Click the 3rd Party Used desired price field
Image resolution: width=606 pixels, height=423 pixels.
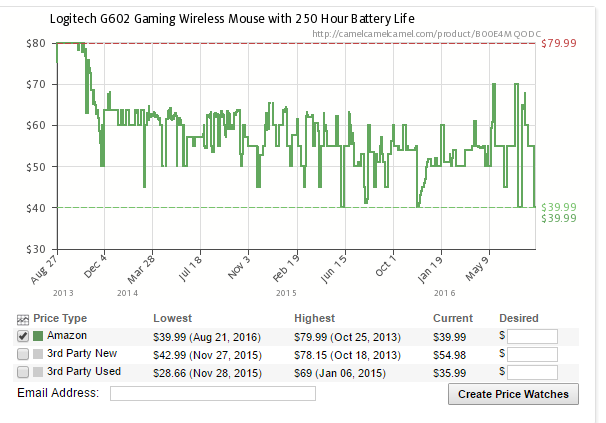532,371
